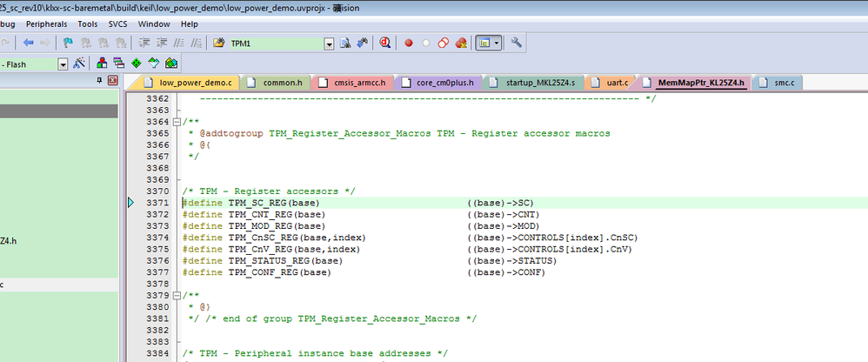The height and width of the screenshot is (362, 868).
Task: Click the Find icon next to the TPM1 search box
Action: tap(345, 43)
